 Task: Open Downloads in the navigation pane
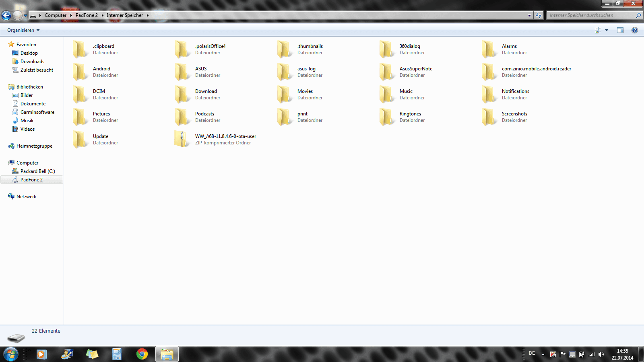pos(32,62)
